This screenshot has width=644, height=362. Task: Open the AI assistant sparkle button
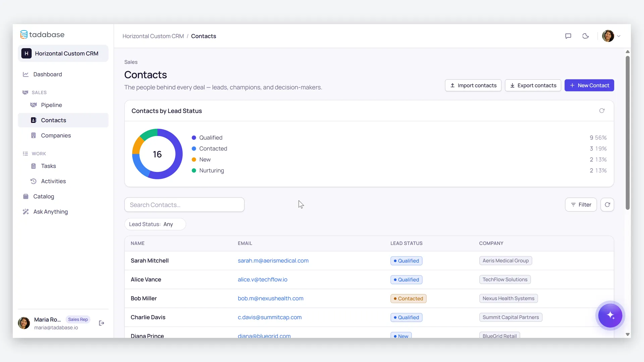pos(610,315)
